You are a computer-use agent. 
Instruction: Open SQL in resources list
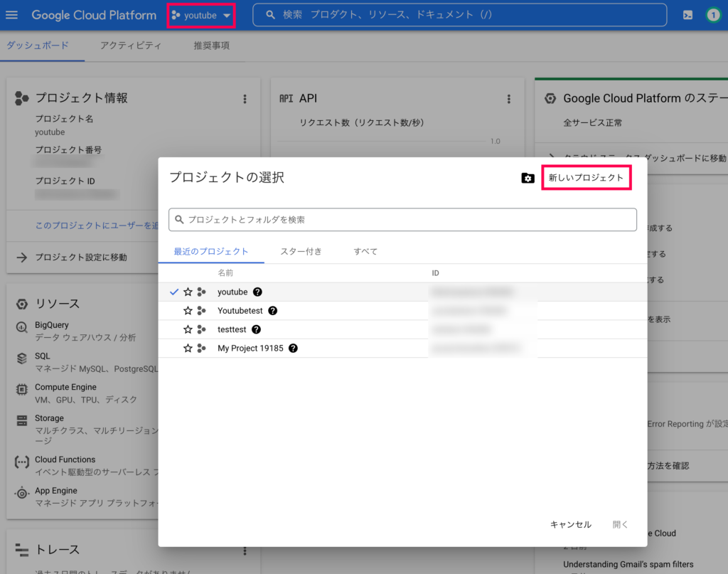pos(42,356)
